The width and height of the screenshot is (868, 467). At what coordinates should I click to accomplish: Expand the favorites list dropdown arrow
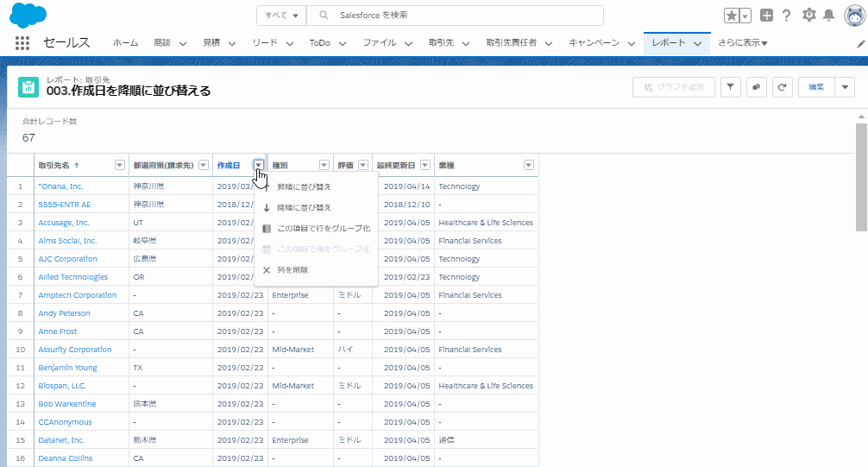coord(745,16)
